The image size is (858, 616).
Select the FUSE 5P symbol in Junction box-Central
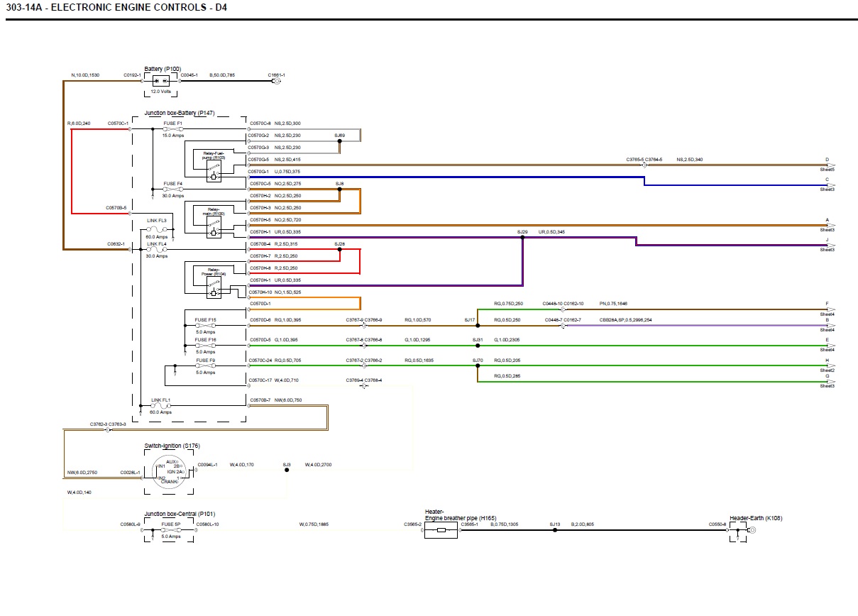pos(170,530)
